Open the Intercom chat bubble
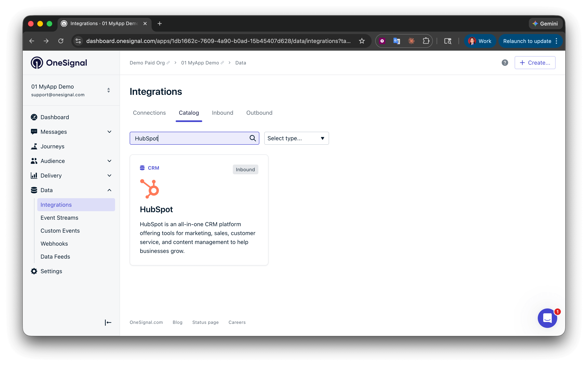Viewport: 588px width, 366px height. click(547, 318)
